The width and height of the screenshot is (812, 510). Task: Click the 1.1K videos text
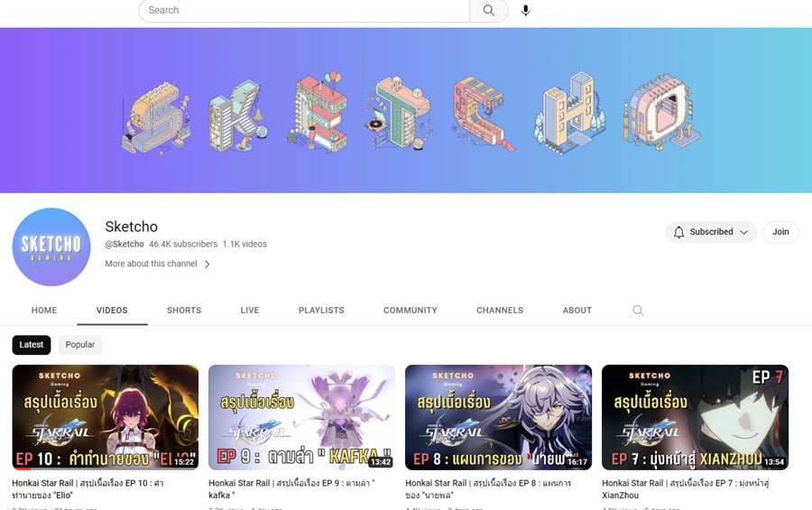[245, 244]
